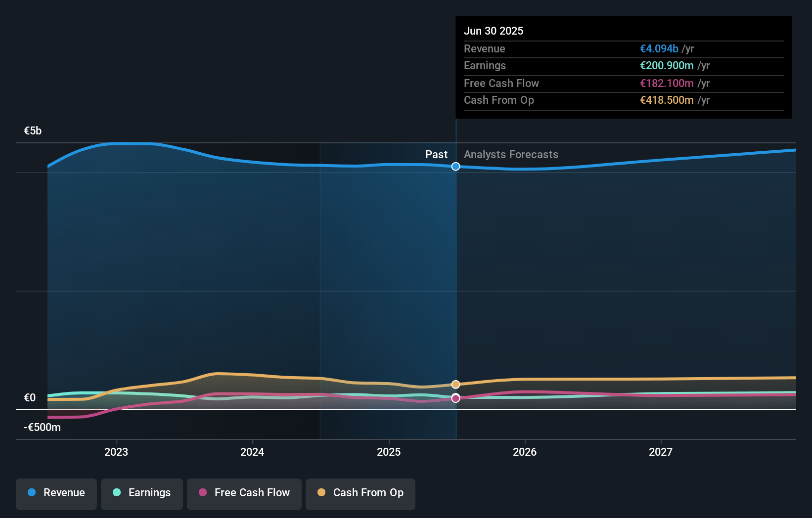Click the 2023 x-axis label
812x518 pixels.
[x=116, y=452]
